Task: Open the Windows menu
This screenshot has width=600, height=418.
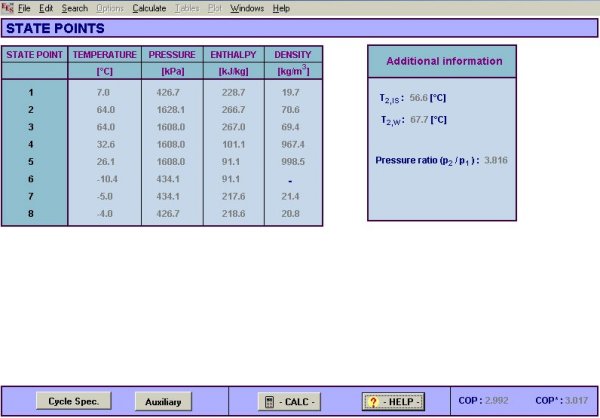Action: [247, 8]
